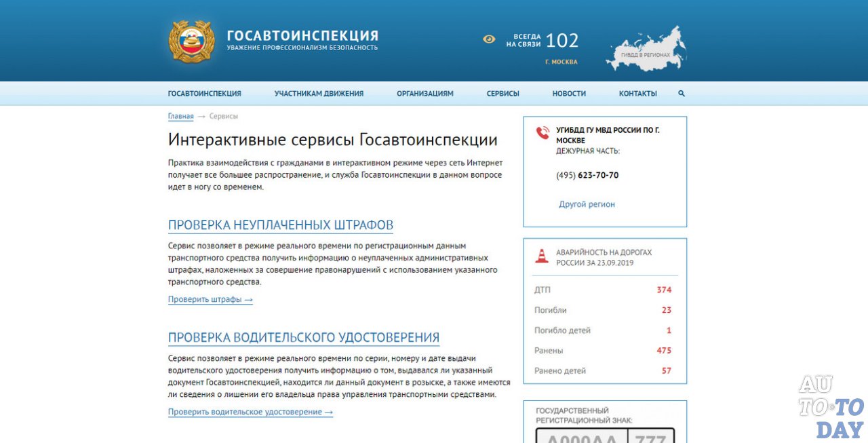Screen dimensions: 868x443
Task: Open the search magnifier icon
Action: click(x=682, y=94)
